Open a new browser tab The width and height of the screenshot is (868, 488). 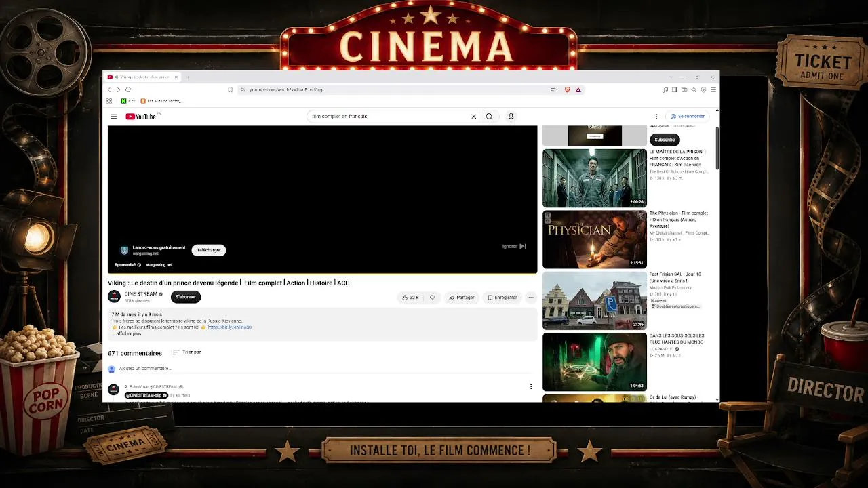point(188,77)
